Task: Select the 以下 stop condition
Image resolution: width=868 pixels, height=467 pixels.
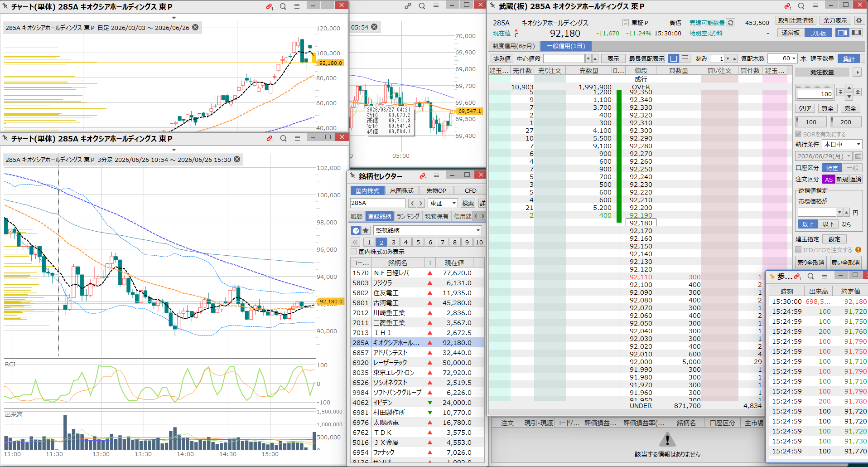Action: [829, 224]
